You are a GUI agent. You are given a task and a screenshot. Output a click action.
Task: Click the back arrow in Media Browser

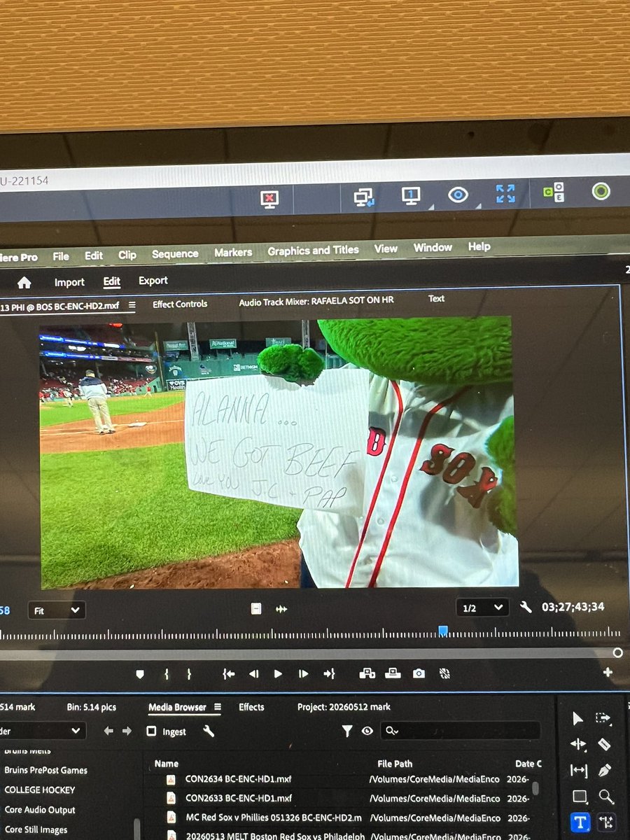tap(108, 731)
